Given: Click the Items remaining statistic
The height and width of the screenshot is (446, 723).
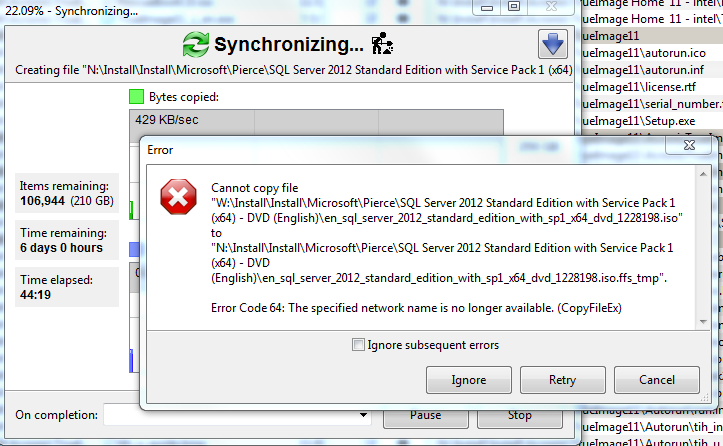Looking at the screenshot, I should click(67, 194).
